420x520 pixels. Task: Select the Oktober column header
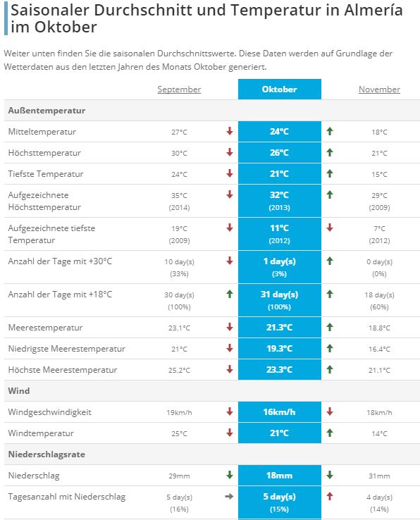click(279, 89)
